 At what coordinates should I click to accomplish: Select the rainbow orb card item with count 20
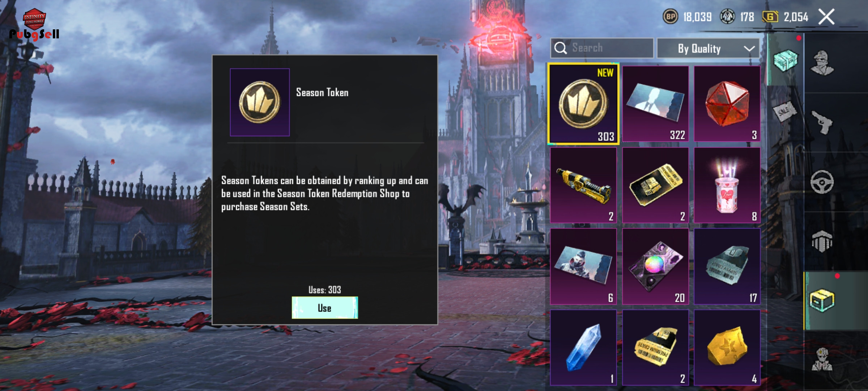pyautogui.click(x=655, y=266)
